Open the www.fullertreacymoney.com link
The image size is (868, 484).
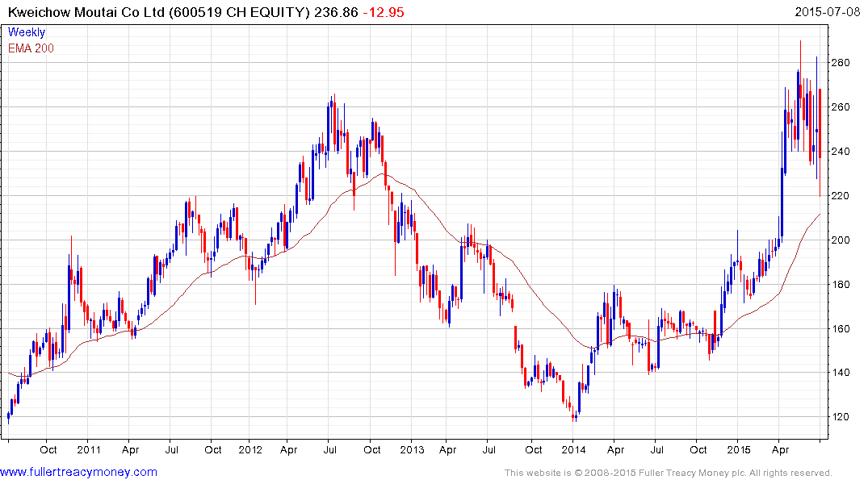point(78,473)
